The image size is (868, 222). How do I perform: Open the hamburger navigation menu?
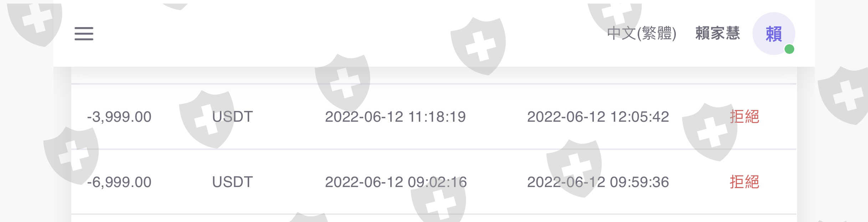(84, 34)
